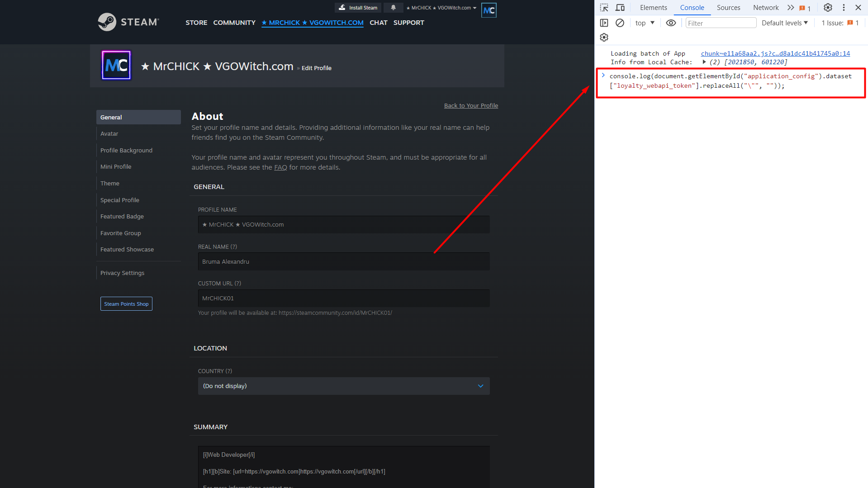Click the console Filter field
The image size is (868, 488).
(x=721, y=23)
